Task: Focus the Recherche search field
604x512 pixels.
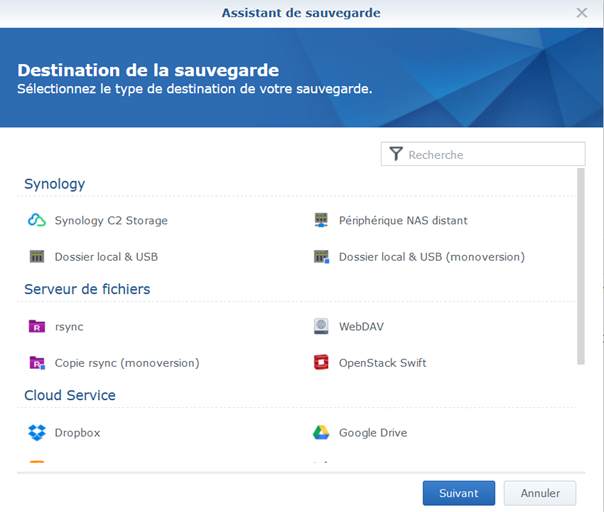Action: [x=483, y=154]
